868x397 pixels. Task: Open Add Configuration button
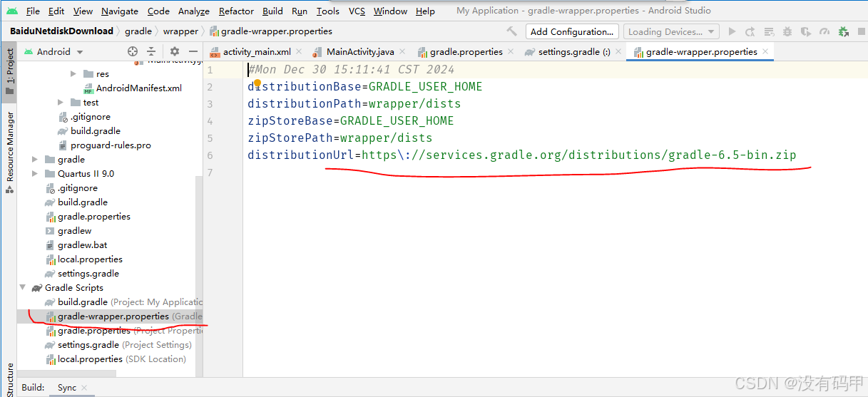(572, 31)
